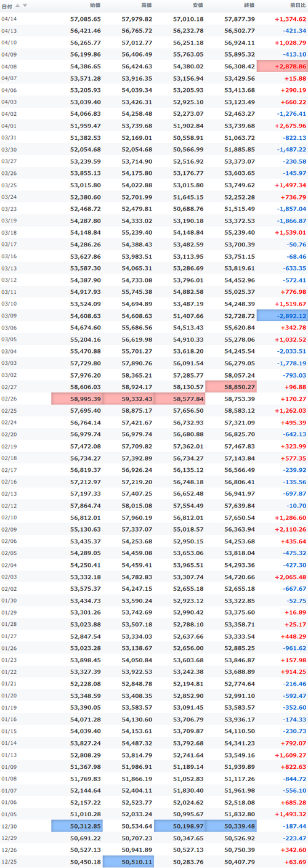Select the 04/14 date row
308x868 pixels.
click(x=154, y=19)
